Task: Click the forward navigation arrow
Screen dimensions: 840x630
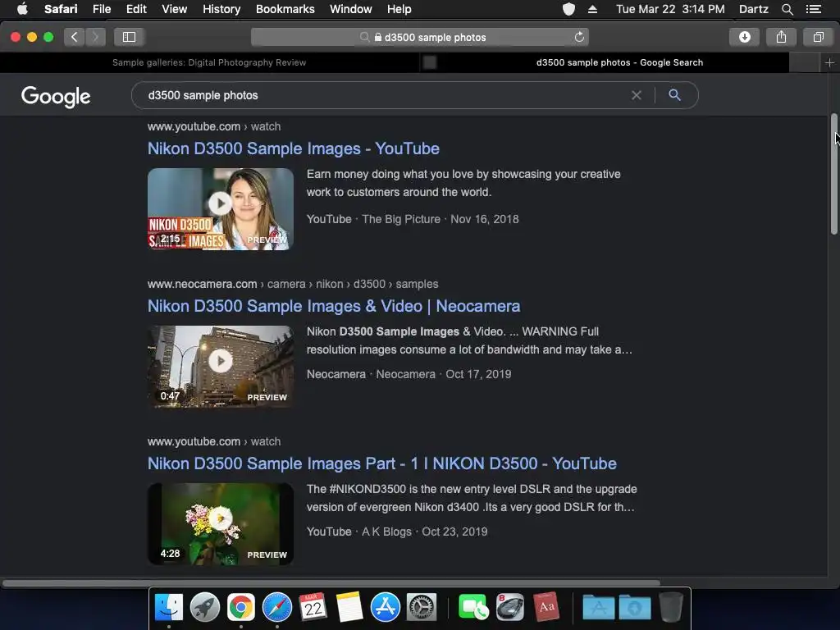Action: coord(95,37)
